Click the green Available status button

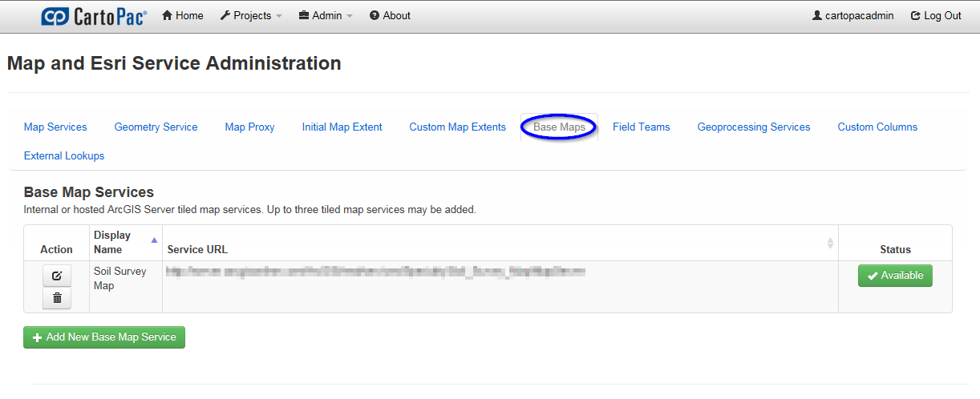coord(895,276)
